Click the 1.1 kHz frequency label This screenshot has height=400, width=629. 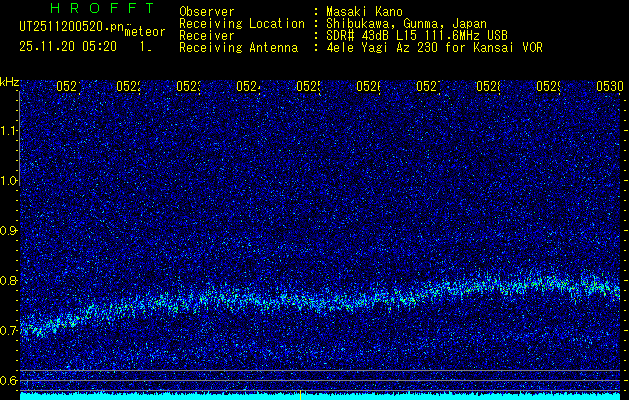pos(9,131)
